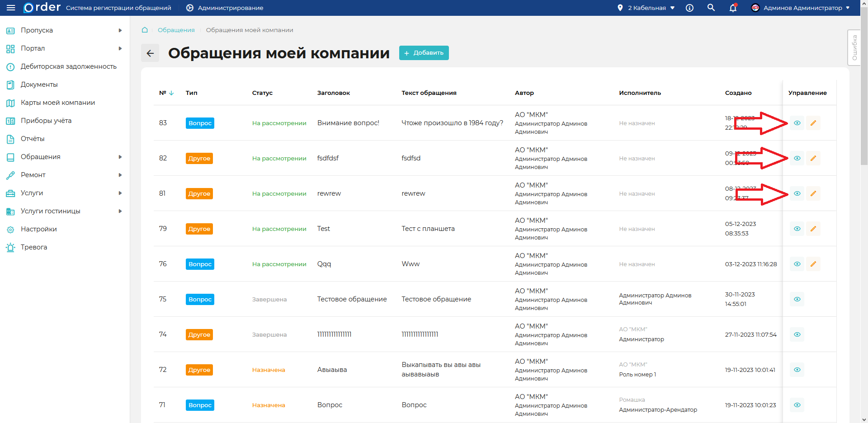Click the Добавить button
The height and width of the screenshot is (423, 868).
(x=424, y=53)
